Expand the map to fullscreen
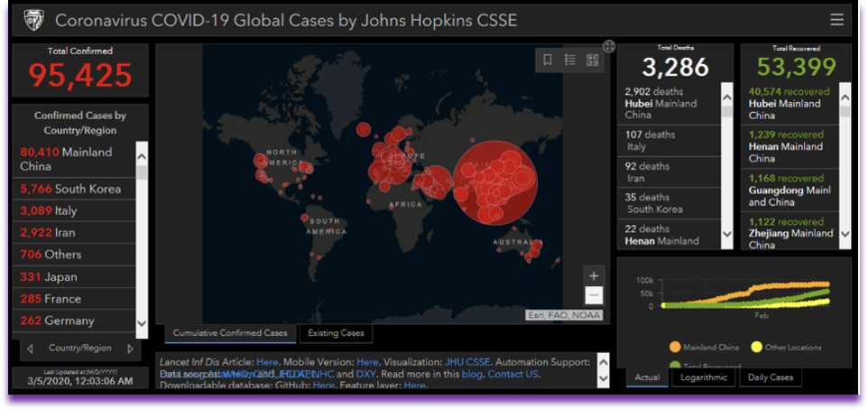 (x=609, y=46)
